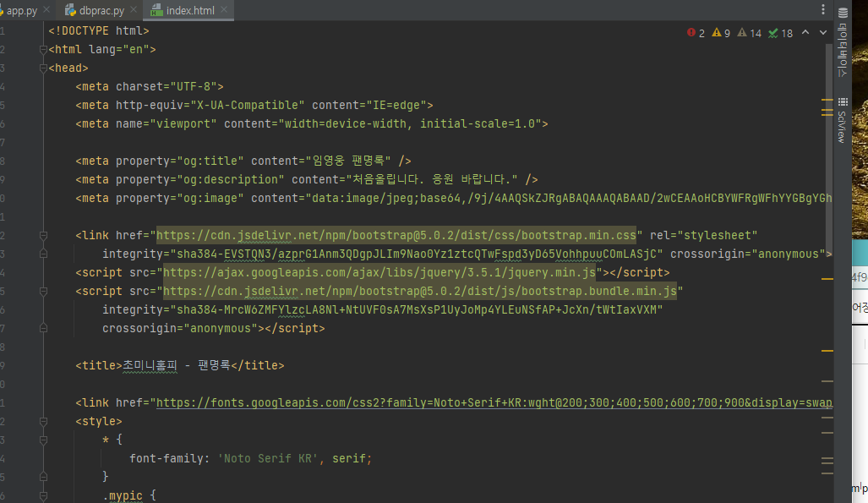Viewport: 868px width, 503px height.
Task: Go to previous highlighted error arrow
Action: tap(805, 33)
